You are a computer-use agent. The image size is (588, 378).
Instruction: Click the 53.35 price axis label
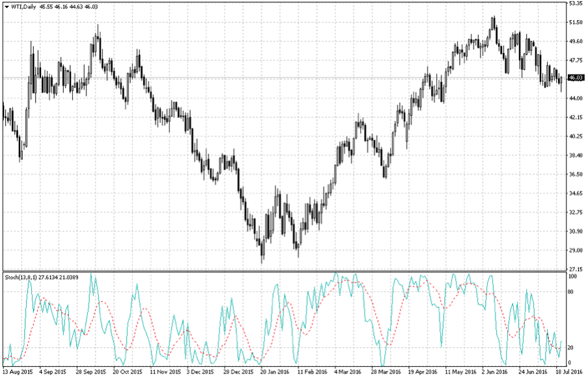coord(575,3)
